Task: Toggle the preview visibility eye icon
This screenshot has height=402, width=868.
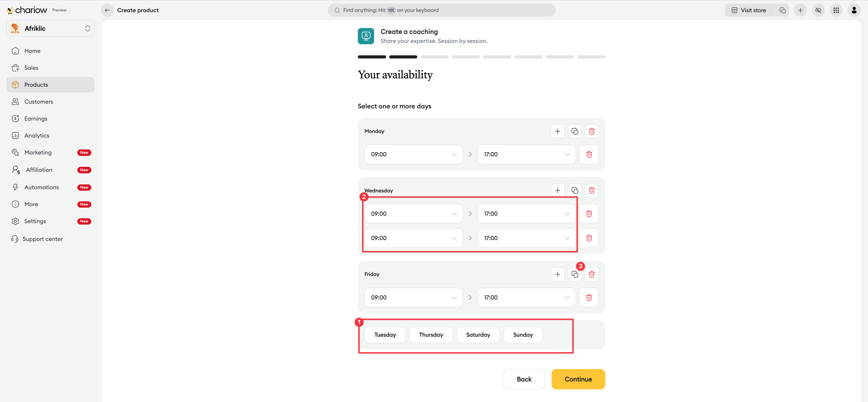Action: pyautogui.click(x=818, y=10)
